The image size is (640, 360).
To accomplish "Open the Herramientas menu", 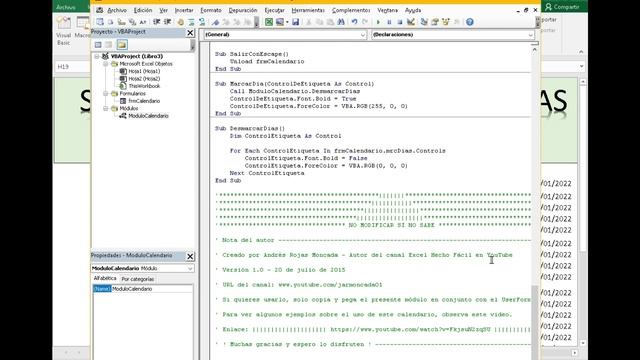I will click(x=308, y=10).
